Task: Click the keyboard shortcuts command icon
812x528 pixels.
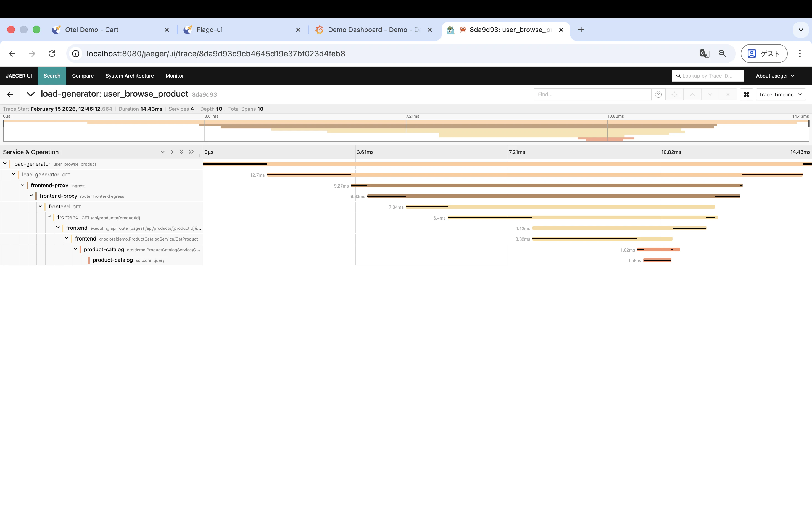Action: pyautogui.click(x=746, y=94)
